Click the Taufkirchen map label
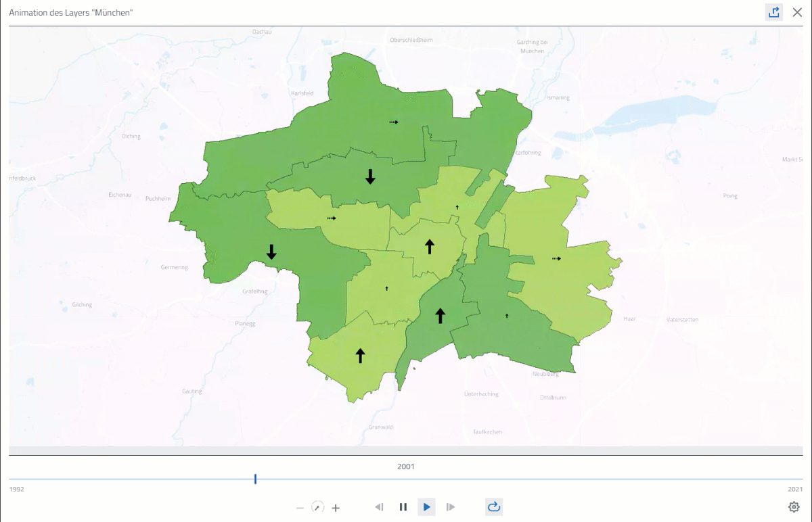812x522 pixels. (488, 432)
